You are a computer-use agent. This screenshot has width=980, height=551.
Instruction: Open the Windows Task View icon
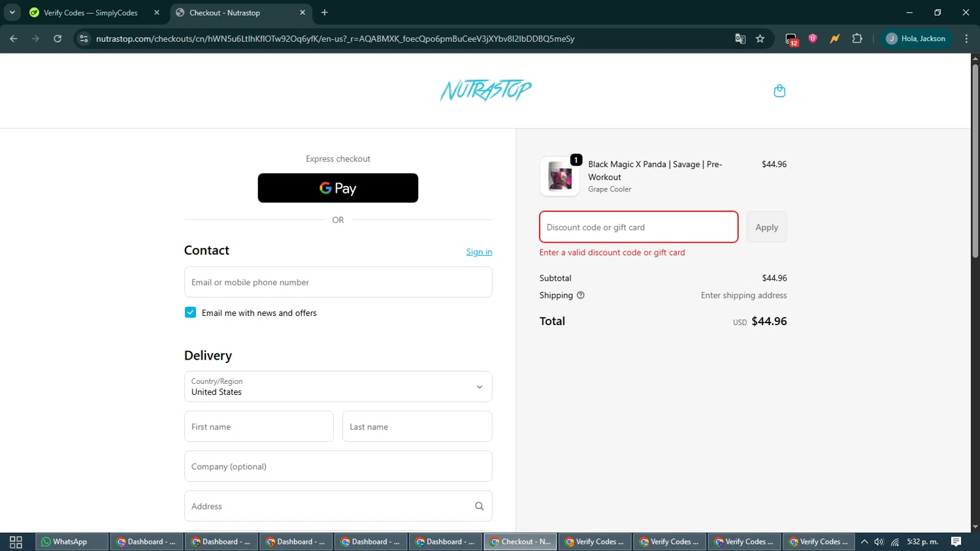coord(16,542)
